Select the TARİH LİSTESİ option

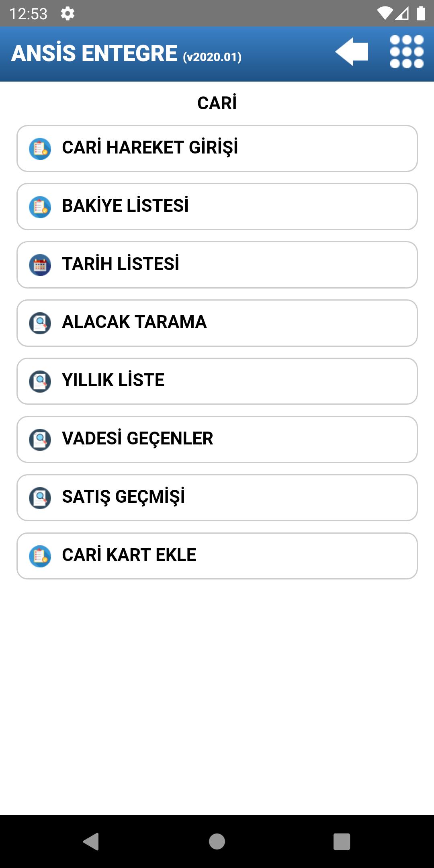(217, 265)
